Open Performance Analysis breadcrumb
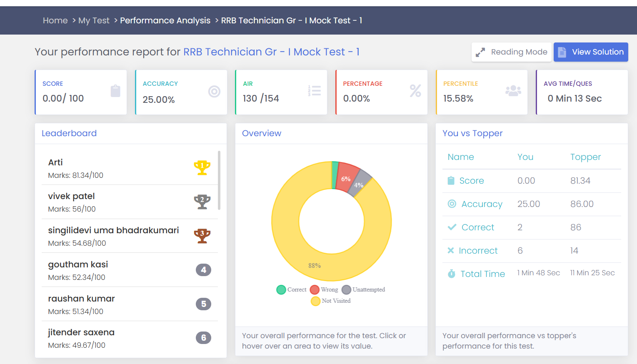This screenshot has height=364, width=637. (165, 20)
